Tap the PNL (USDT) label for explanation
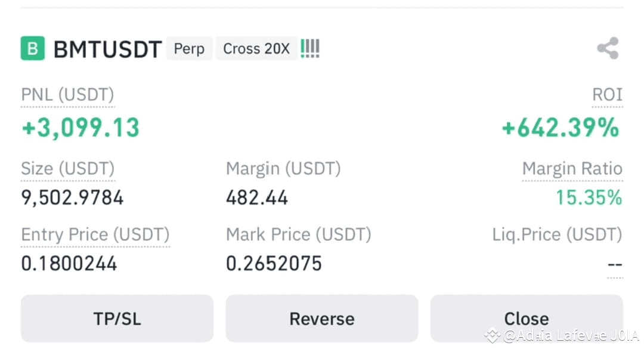The image size is (644, 349). (x=68, y=95)
